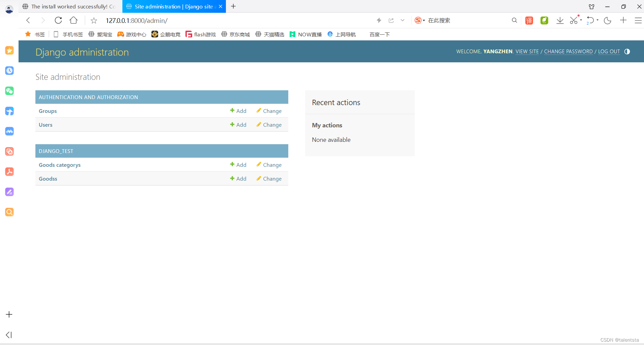The image size is (644, 345).
Task: Open WeChat from the sidebar
Action: 9,91
